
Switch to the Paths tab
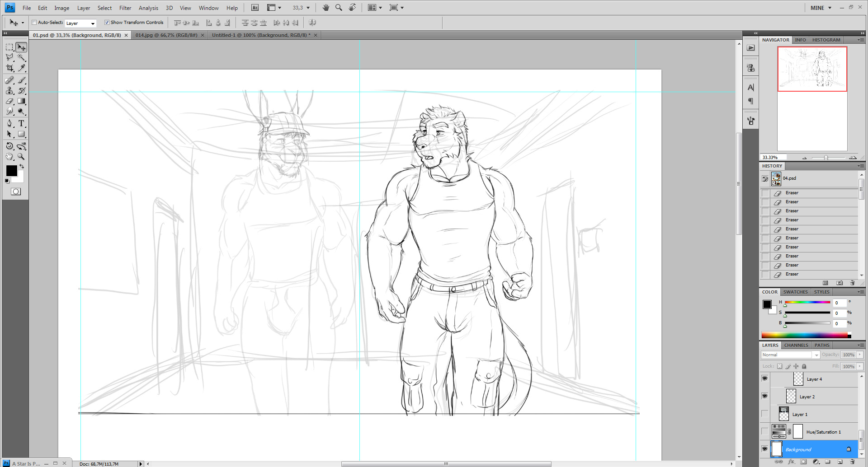pyautogui.click(x=822, y=346)
